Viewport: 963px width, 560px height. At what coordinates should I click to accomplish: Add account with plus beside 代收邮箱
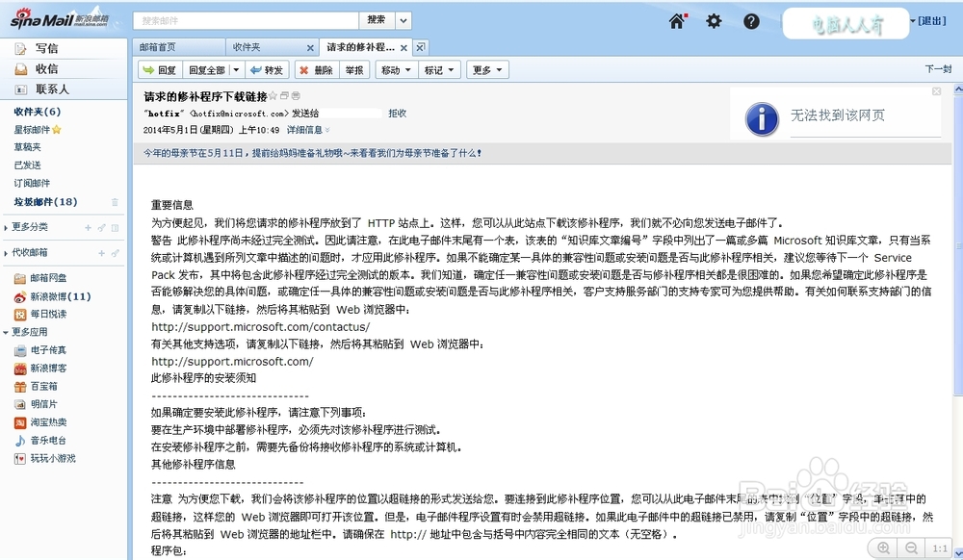(x=101, y=253)
